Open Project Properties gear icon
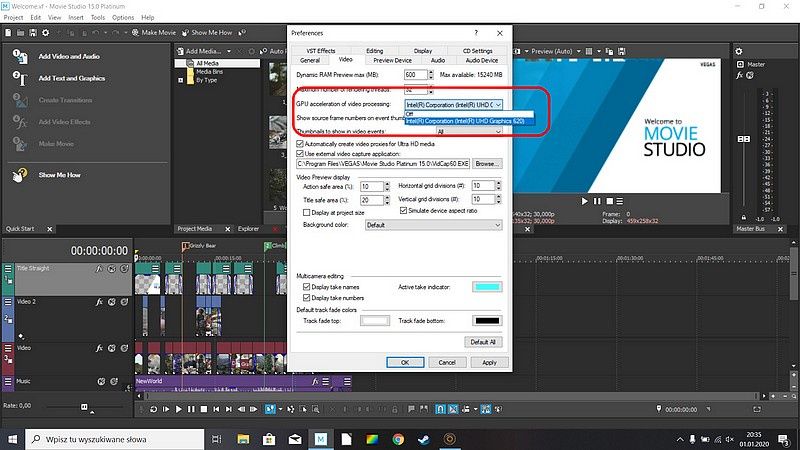This screenshot has height=450, width=800. click(45, 33)
